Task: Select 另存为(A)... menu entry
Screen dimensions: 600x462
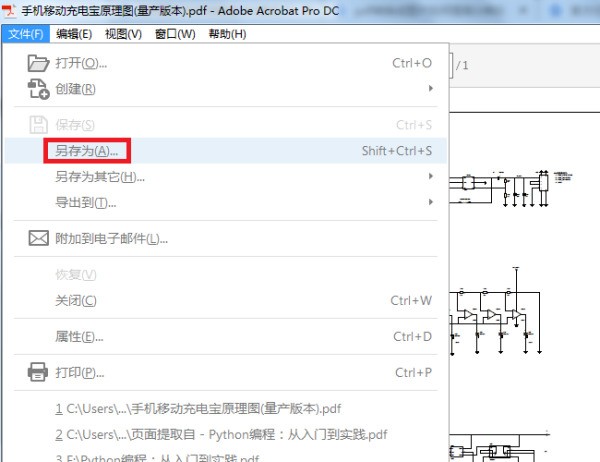Action: (x=226, y=151)
